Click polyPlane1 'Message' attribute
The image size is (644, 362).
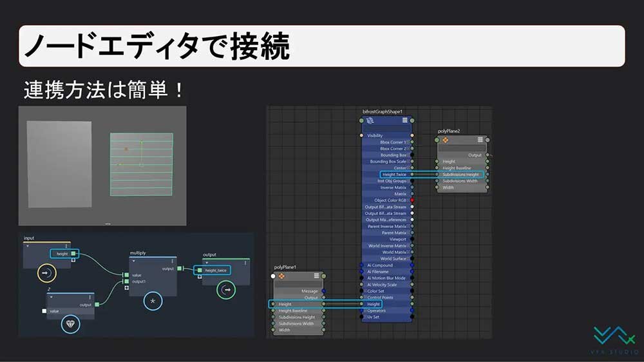[x=309, y=291]
